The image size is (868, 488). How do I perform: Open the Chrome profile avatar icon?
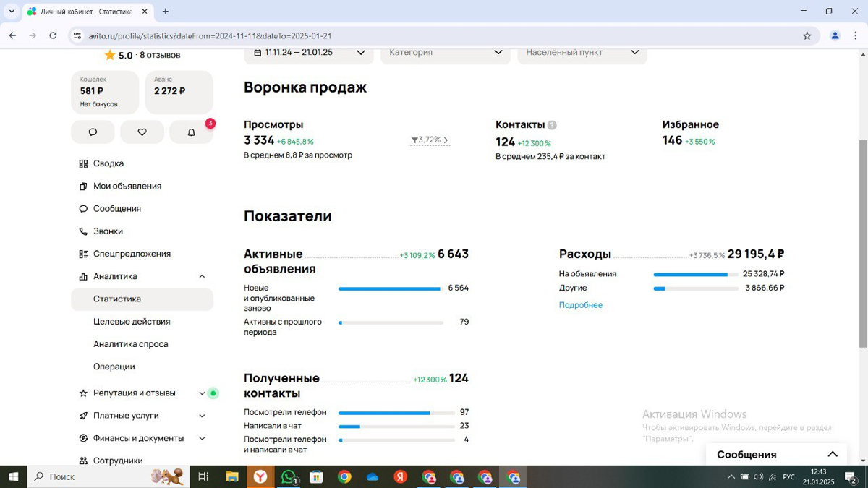(x=835, y=35)
